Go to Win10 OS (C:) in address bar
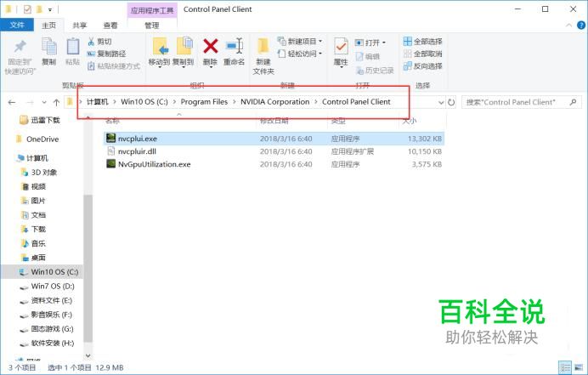This screenshot has height=375, width=588. pos(144,102)
